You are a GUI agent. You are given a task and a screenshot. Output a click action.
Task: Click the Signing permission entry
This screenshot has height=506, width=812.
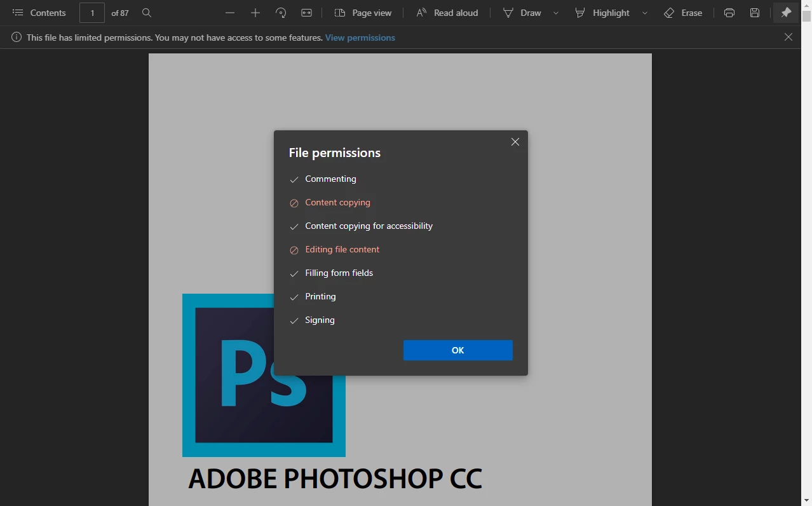point(312,320)
